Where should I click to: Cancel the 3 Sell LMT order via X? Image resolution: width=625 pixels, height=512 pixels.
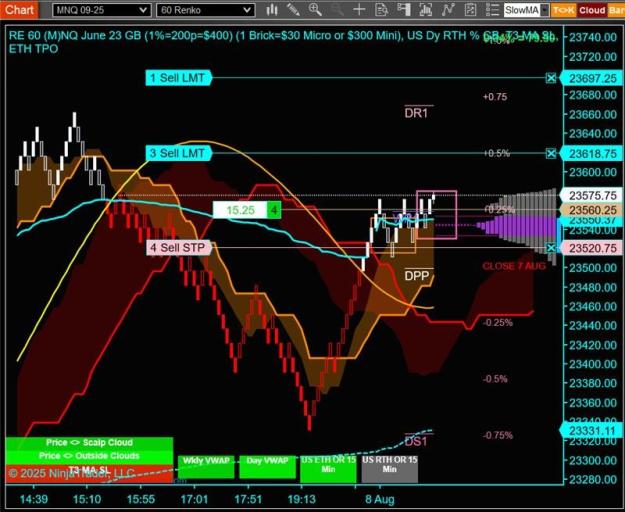pos(551,153)
